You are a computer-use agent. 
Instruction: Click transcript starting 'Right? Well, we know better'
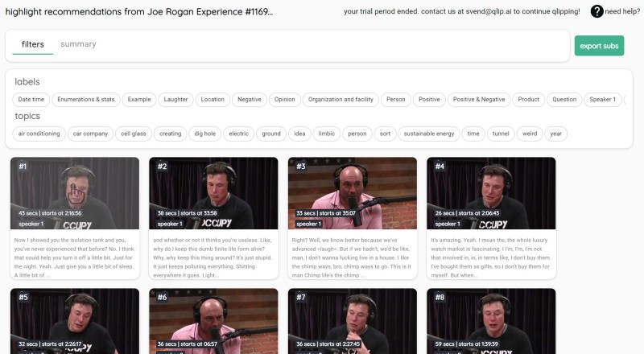point(353,257)
